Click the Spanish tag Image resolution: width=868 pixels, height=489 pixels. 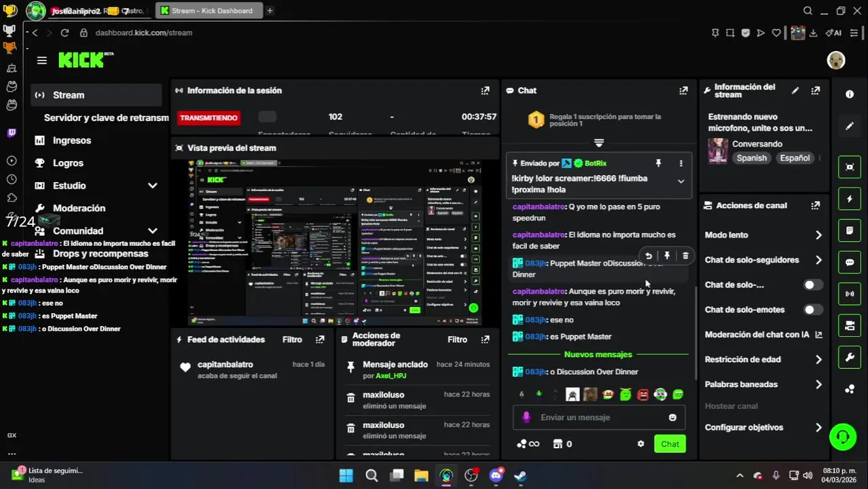752,158
